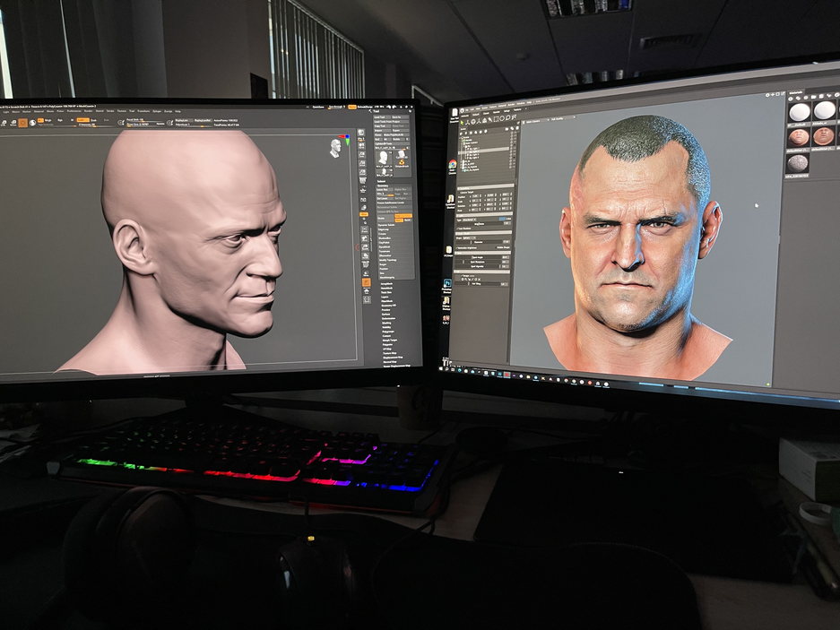840x630 pixels.
Task: Select the gray stone sphere material thumbnail
Action: tap(798, 163)
